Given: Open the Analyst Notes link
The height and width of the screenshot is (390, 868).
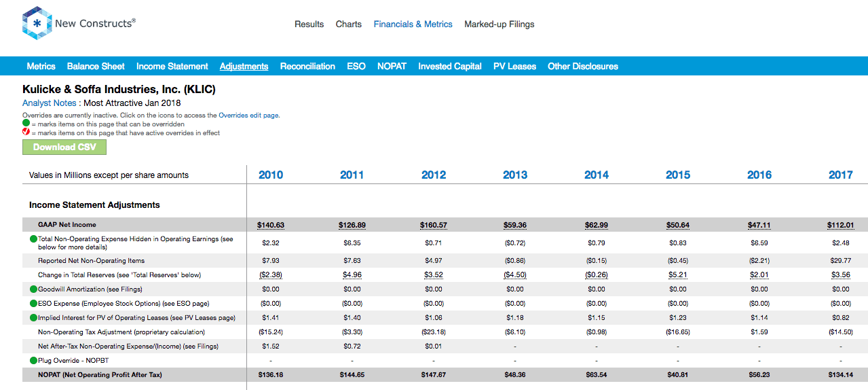Looking at the screenshot, I should point(50,103).
